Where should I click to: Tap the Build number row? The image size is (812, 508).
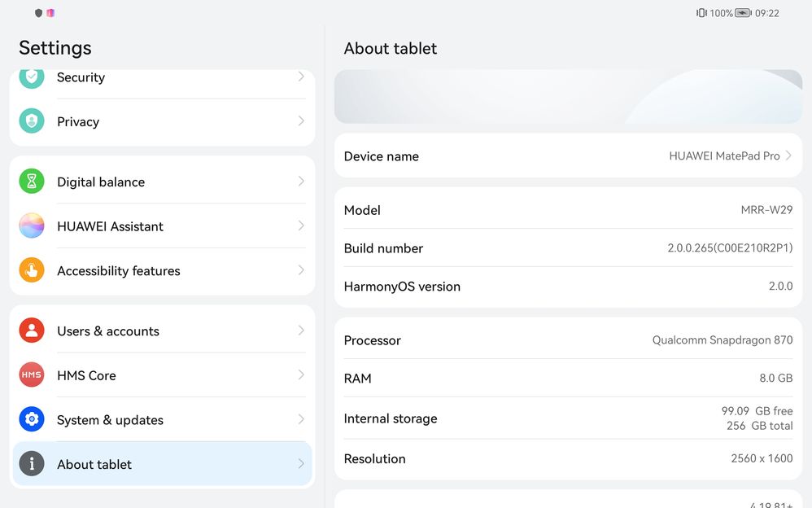click(x=568, y=248)
